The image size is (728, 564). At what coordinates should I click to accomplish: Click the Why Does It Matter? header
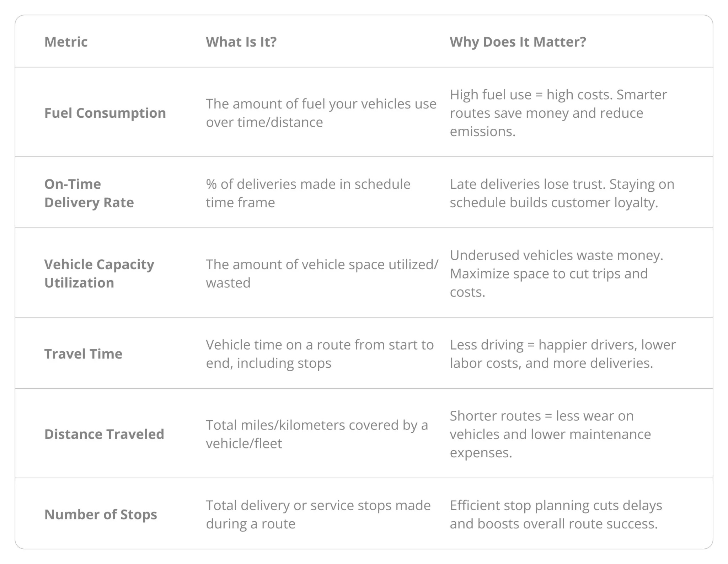tap(518, 42)
